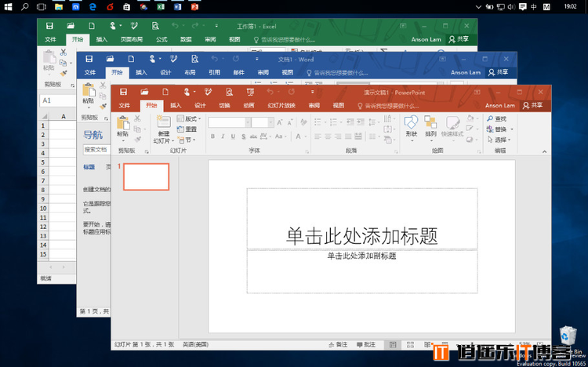Screen dimensions: 588x367
Task: Open Section (节) dropdown in PowerPoint
Action: pyautogui.click(x=186, y=140)
